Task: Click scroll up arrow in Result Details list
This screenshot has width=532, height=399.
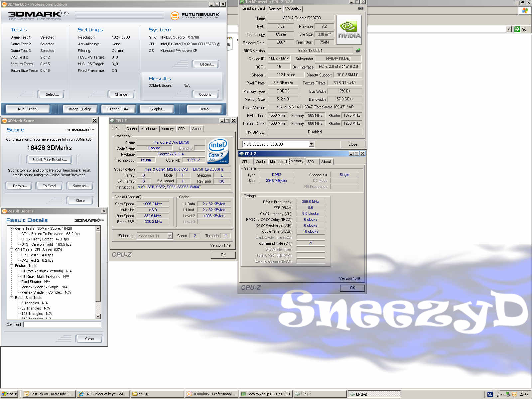Action: [98, 228]
